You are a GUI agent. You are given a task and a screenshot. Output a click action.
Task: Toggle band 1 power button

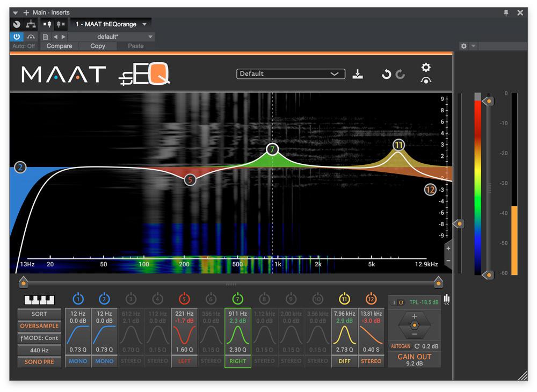click(x=78, y=299)
